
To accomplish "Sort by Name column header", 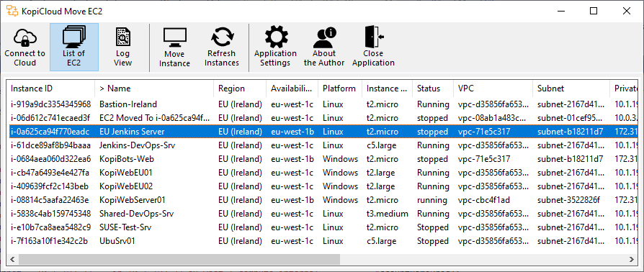I will click(154, 89).
